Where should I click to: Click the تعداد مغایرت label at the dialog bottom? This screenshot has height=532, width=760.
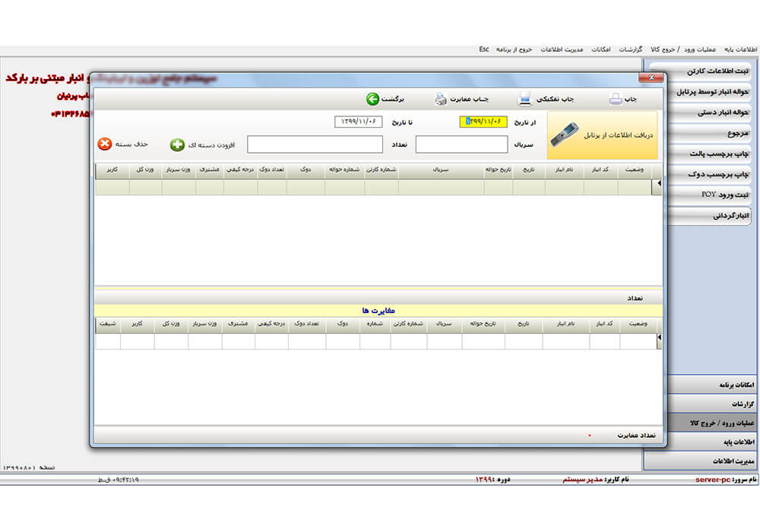click(x=636, y=435)
